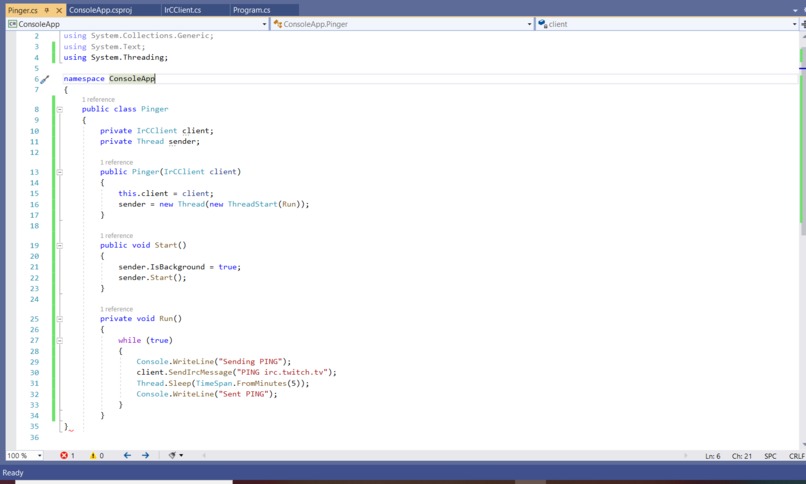
Task: Open the 1 reference link above Run()
Action: [x=116, y=309]
